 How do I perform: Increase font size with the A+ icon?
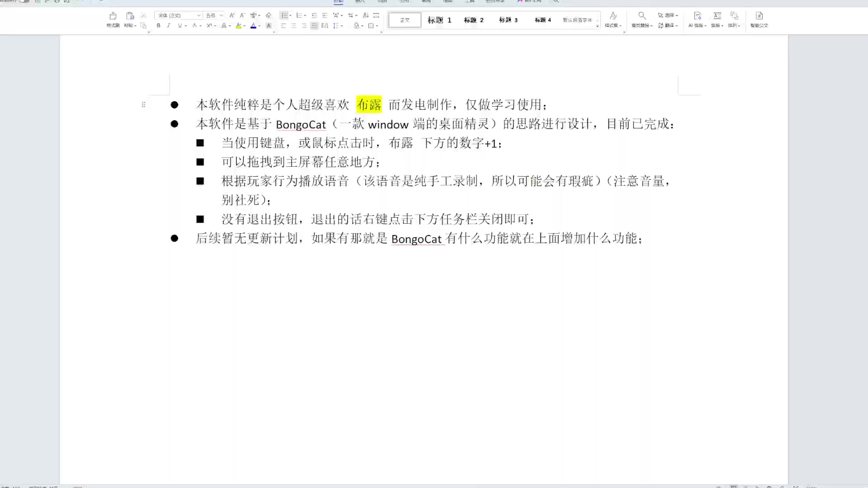[232, 15]
